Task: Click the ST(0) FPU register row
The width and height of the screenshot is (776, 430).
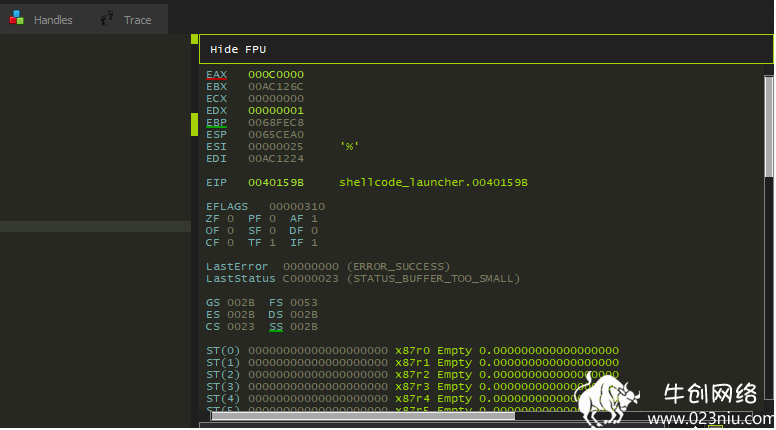Action: (x=412, y=351)
